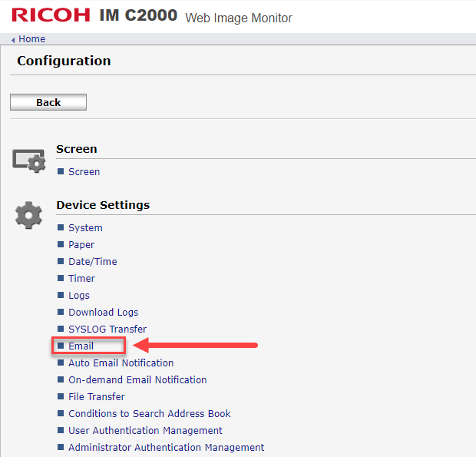This screenshot has width=476, height=457.
Task: Open On-demand Email Notification settings
Action: point(137,380)
